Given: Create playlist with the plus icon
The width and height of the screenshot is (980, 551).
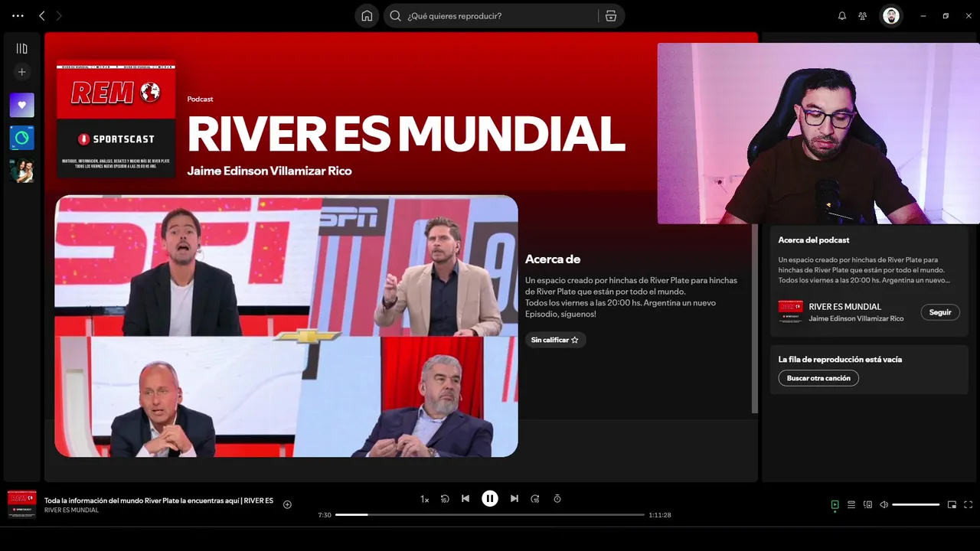Looking at the screenshot, I should pyautogui.click(x=21, y=72).
